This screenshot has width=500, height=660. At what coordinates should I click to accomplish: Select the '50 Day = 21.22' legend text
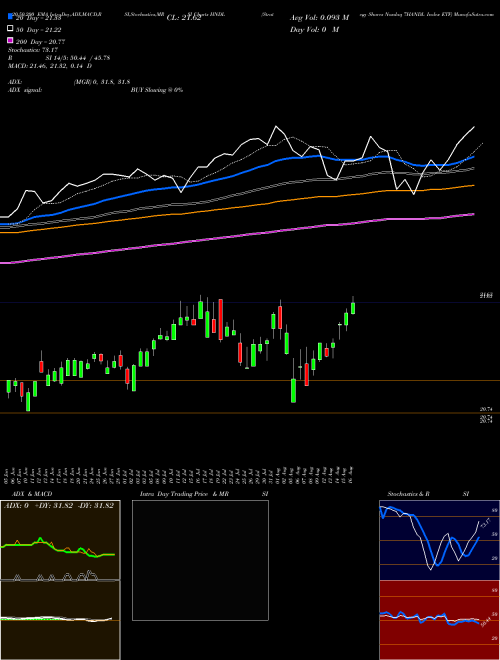click(x=39, y=29)
